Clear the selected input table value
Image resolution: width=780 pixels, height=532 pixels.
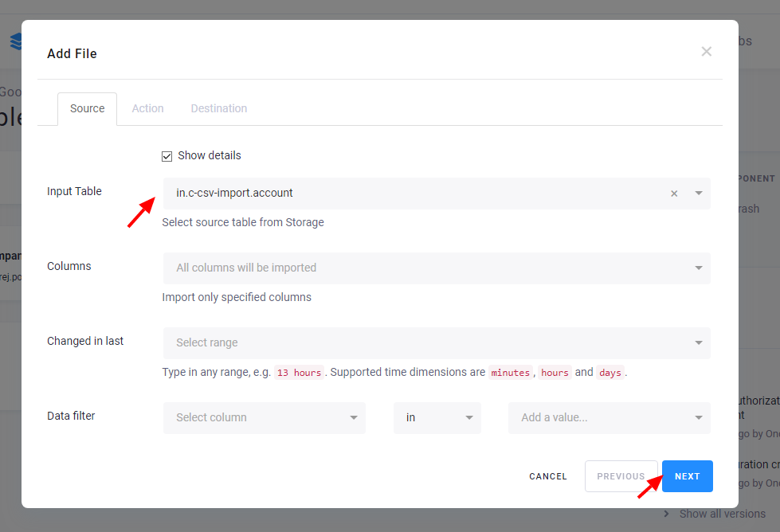[674, 194]
